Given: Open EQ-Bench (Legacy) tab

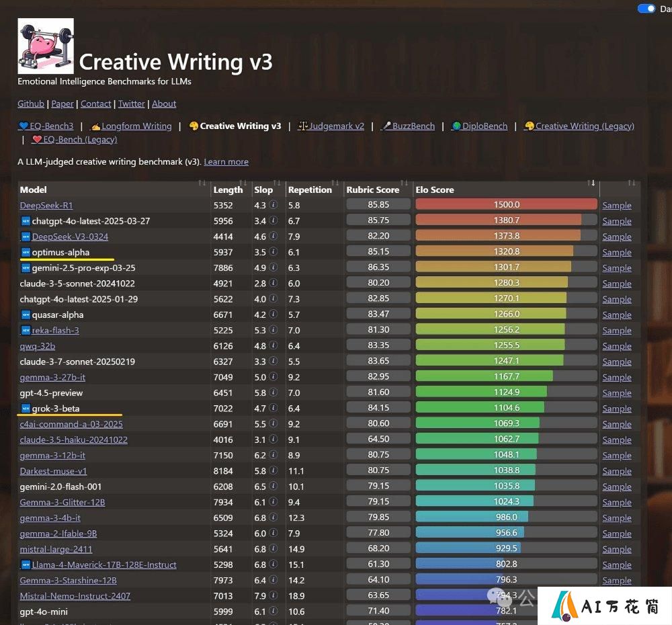Looking at the screenshot, I should click(75, 139).
